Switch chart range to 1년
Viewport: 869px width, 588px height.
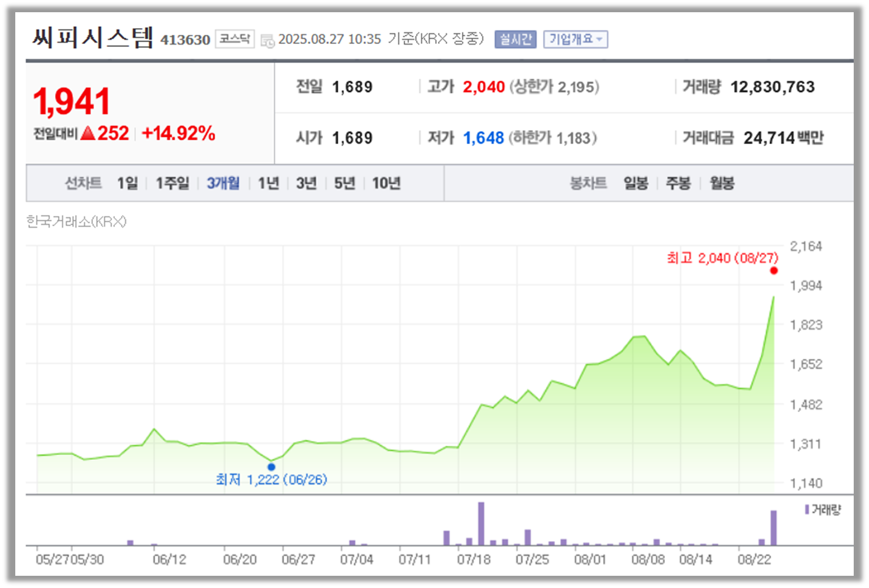[268, 183]
